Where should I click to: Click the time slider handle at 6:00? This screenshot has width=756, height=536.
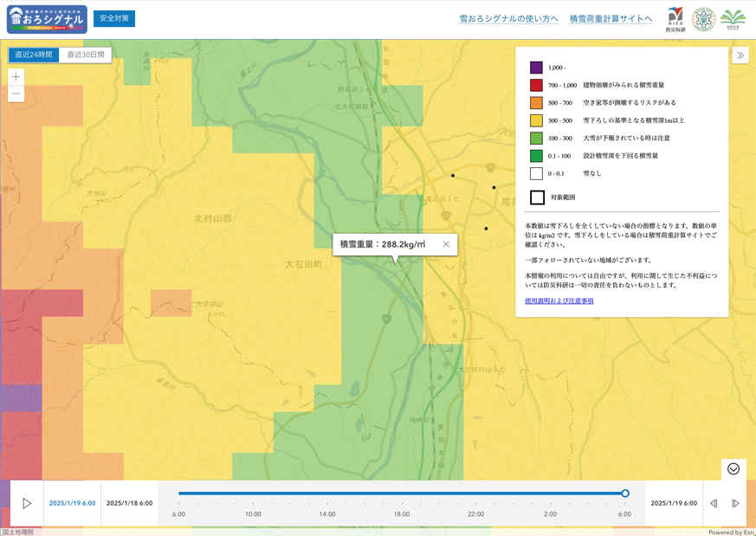pyautogui.click(x=625, y=494)
